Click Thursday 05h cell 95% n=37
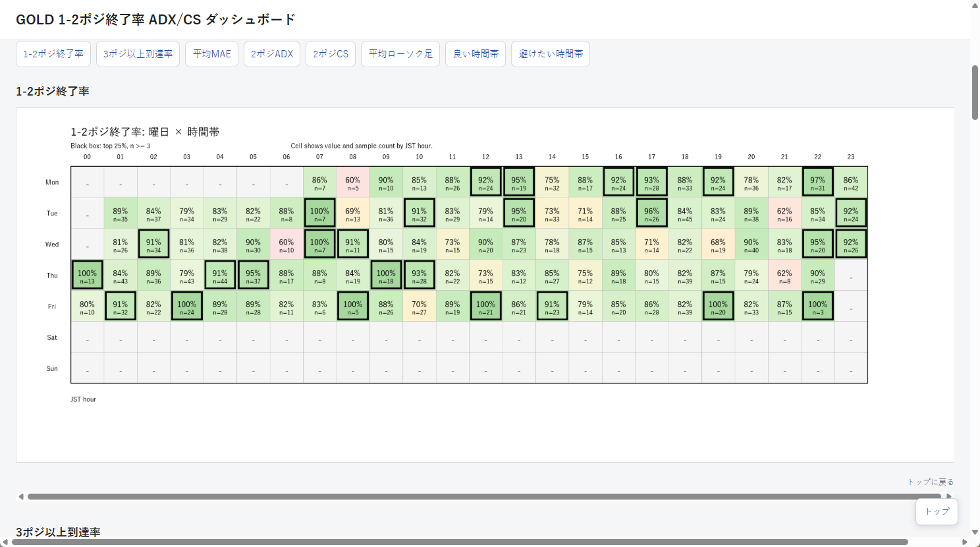The width and height of the screenshot is (980, 547). (x=253, y=275)
